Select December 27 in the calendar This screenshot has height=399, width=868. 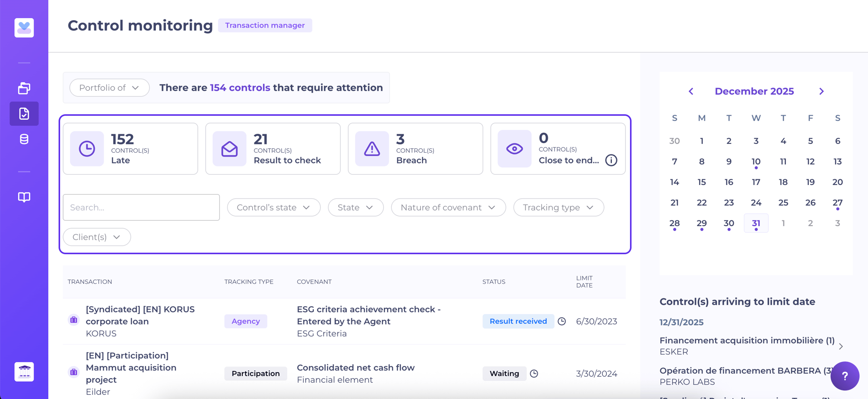tap(837, 203)
